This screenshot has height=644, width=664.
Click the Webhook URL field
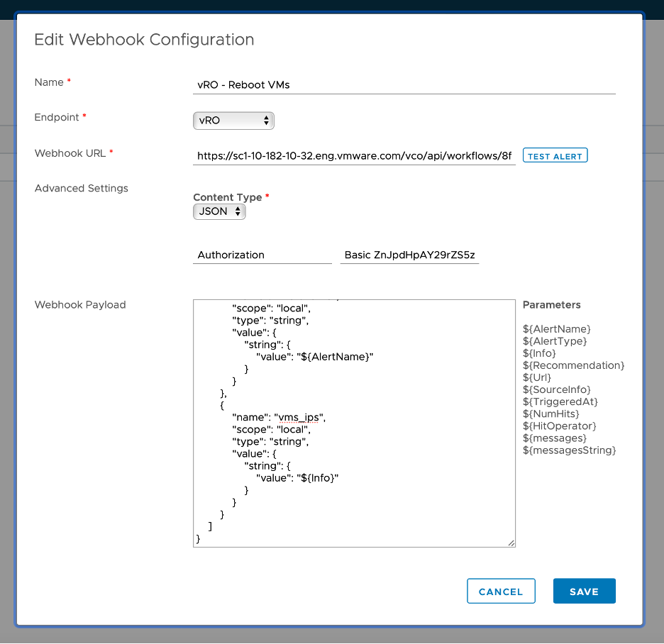pos(354,155)
